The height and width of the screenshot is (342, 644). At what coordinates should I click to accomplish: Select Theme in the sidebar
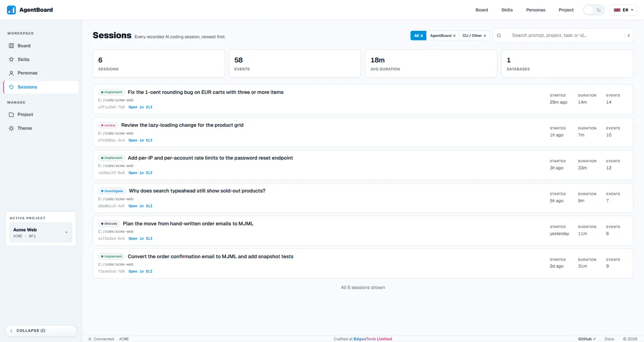[40, 128]
